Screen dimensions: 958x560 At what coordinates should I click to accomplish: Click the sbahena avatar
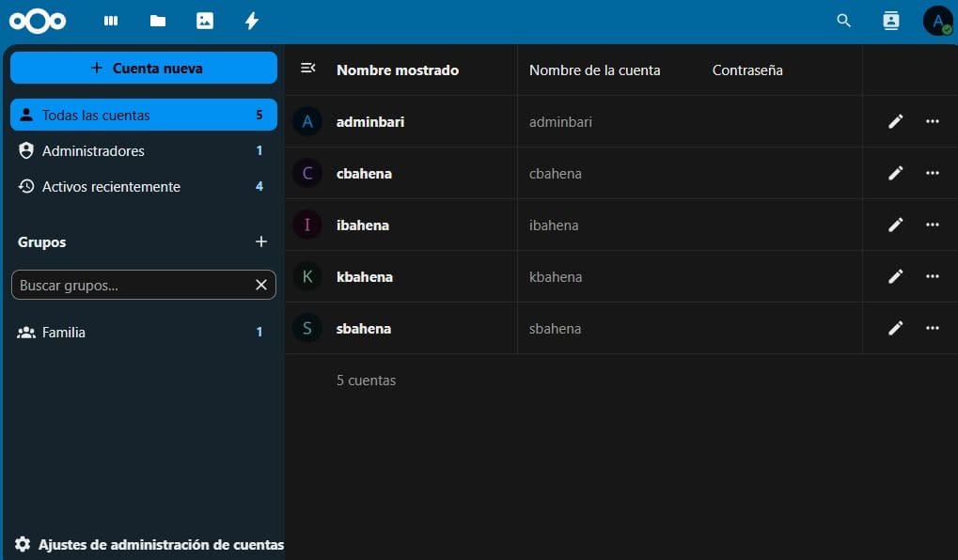click(307, 329)
